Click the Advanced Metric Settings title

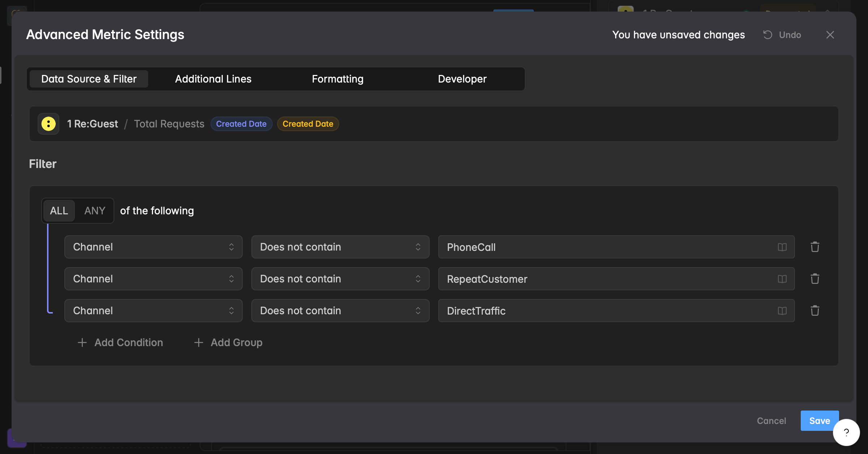pyautogui.click(x=105, y=35)
